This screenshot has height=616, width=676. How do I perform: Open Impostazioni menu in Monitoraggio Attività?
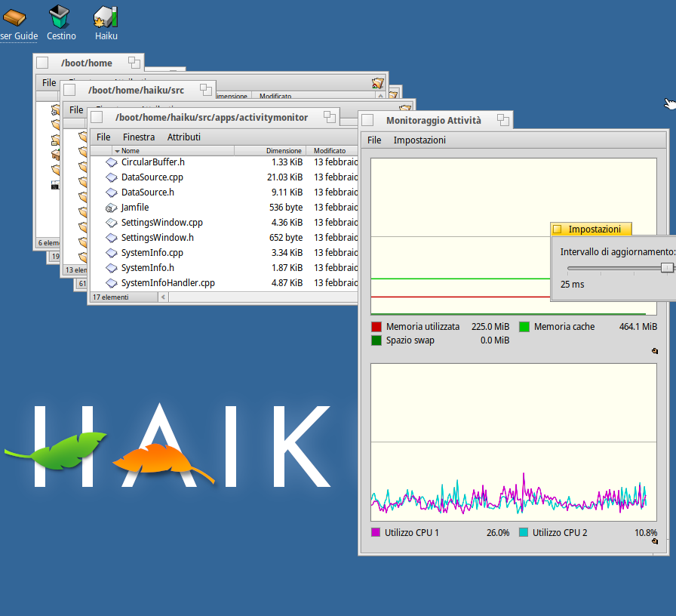click(x=419, y=140)
